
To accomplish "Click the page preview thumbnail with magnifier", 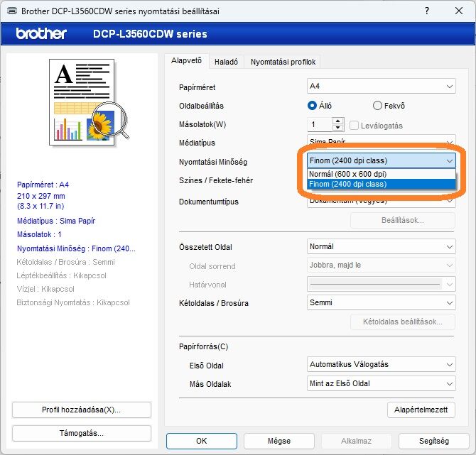I will click(89, 102).
